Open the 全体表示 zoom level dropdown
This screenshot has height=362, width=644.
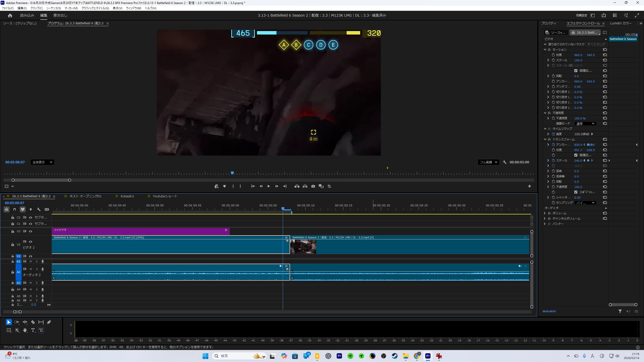click(43, 162)
